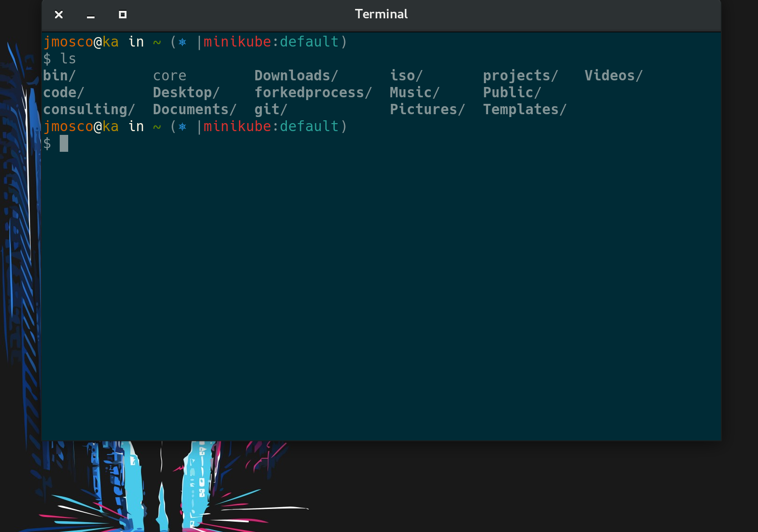
Task: Click the 'Pictures/' directory entry
Action: pyautogui.click(x=427, y=109)
